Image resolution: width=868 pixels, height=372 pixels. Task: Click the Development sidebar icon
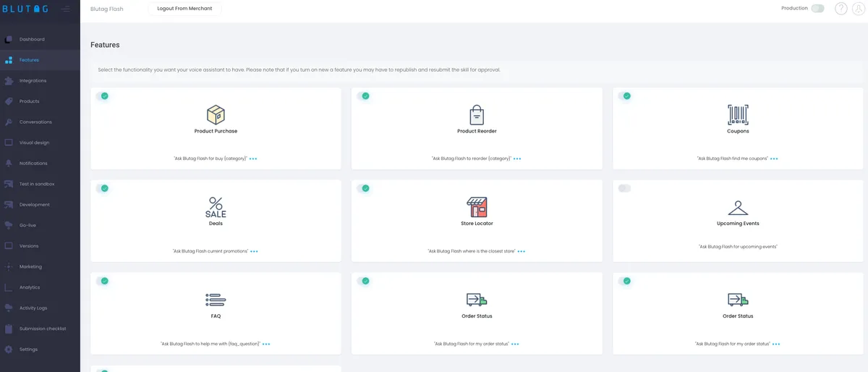coord(9,205)
